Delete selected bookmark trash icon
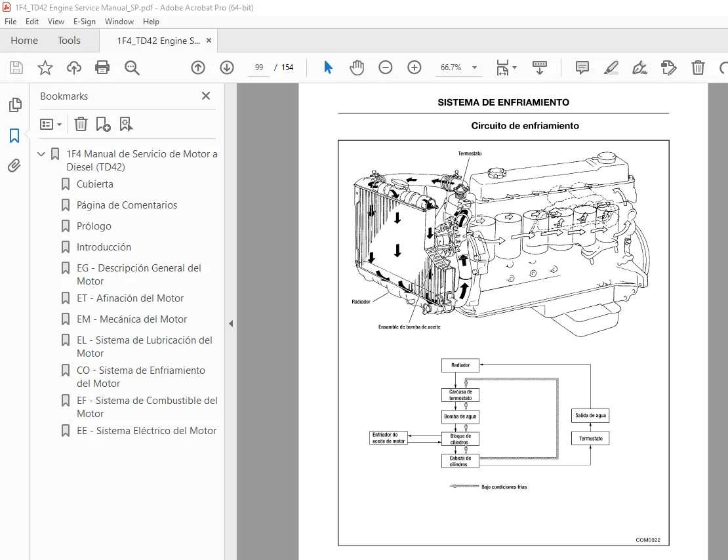Viewport: 728px width, 560px height. [x=81, y=124]
